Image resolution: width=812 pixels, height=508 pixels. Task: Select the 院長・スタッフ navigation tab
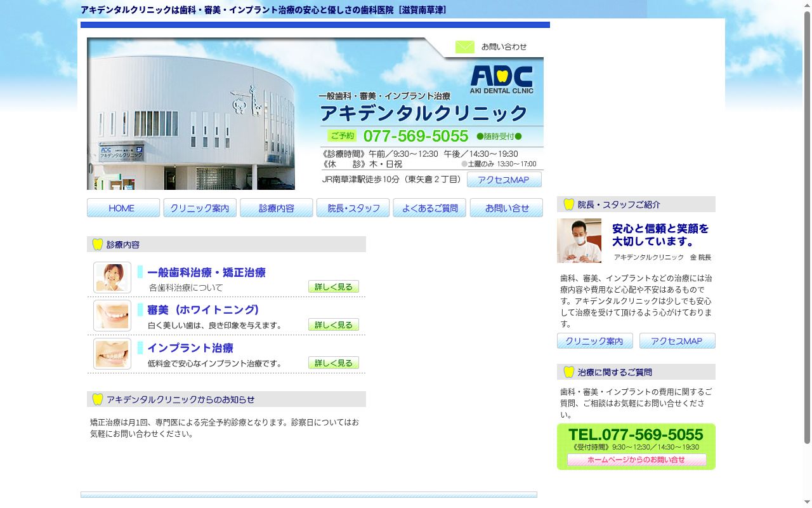[x=353, y=208]
